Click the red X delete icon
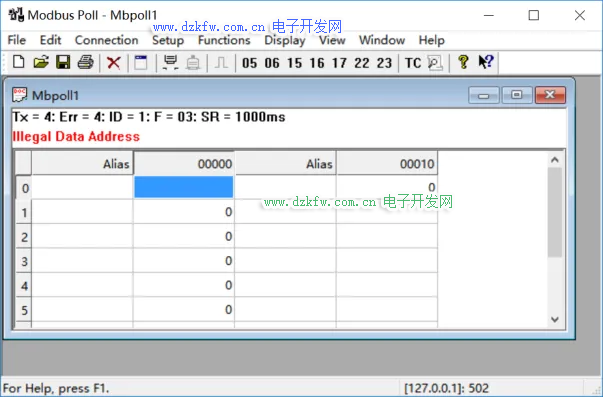This screenshot has height=397, width=603. 113,62
